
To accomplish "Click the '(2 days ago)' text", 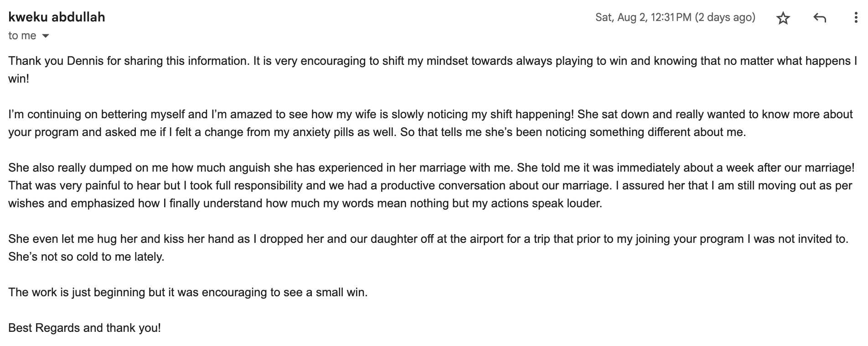I will coord(725,17).
